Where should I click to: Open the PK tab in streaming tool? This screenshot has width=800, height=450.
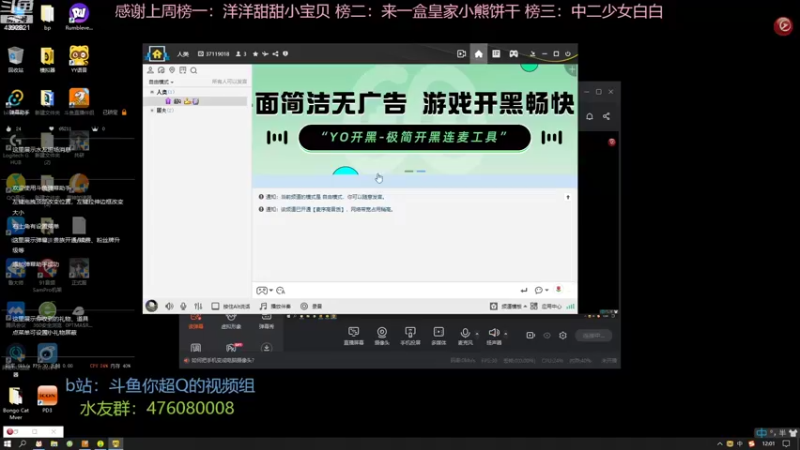(x=234, y=348)
